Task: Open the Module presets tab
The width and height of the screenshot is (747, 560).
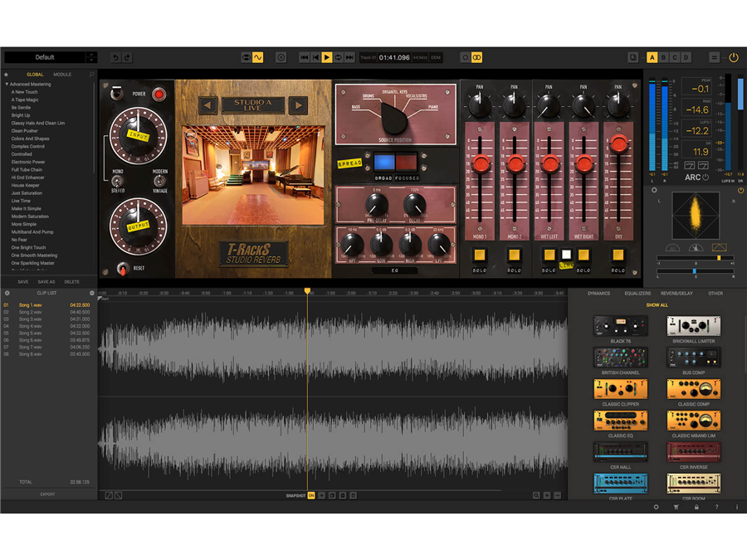Action: tap(62, 75)
